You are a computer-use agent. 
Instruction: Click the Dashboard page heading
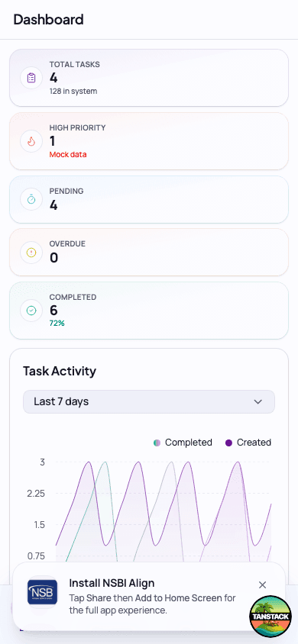coord(48,19)
